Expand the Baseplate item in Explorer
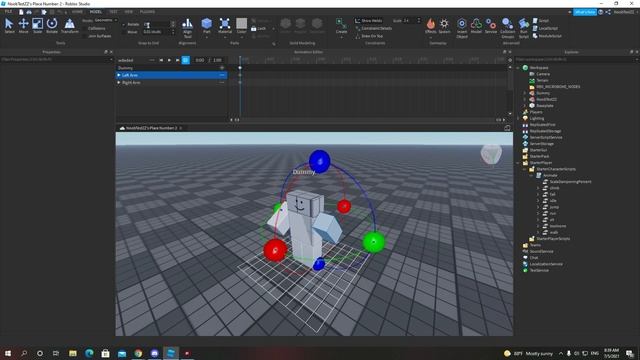This screenshot has height=360, width=640. click(525, 106)
